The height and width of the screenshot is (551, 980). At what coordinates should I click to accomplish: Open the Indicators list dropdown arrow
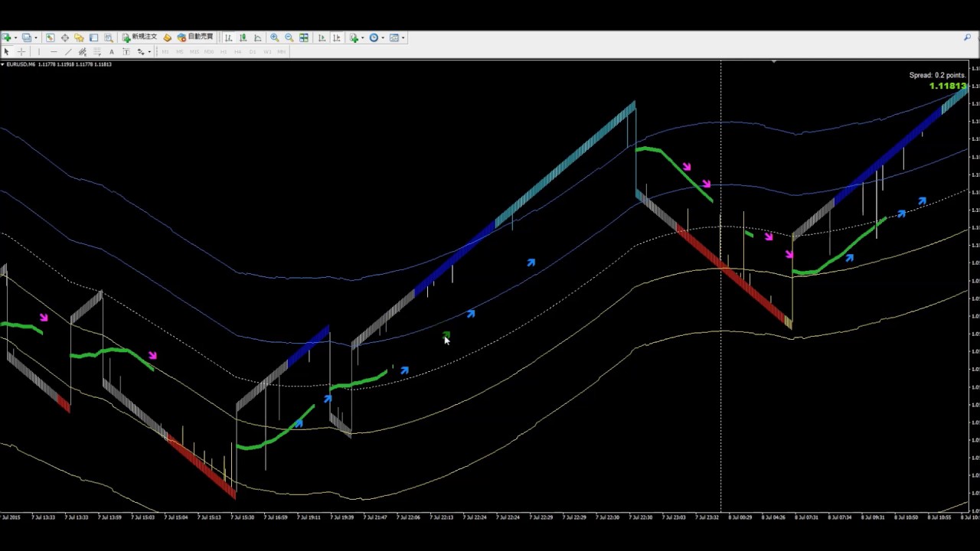click(361, 37)
